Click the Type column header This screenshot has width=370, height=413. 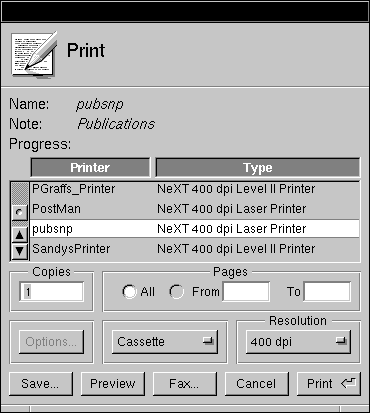click(258, 167)
